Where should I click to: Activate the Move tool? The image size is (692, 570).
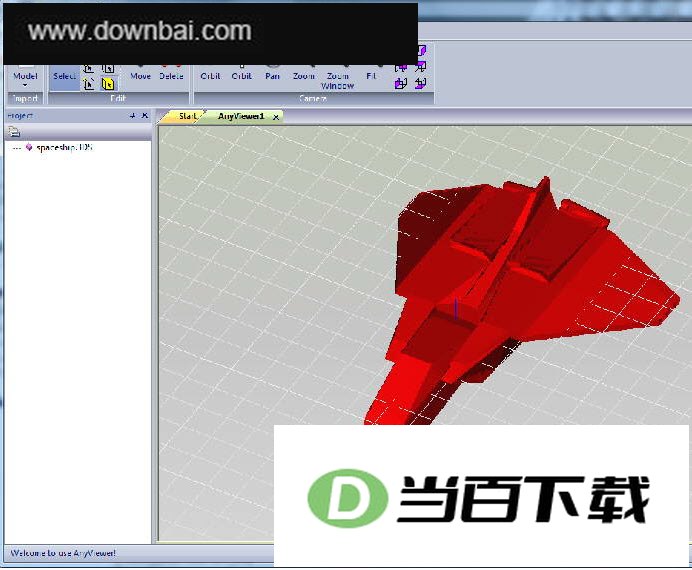point(141,76)
